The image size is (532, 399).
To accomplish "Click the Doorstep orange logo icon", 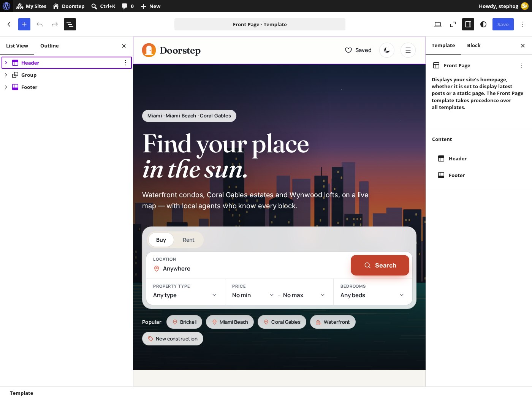I will [149, 50].
